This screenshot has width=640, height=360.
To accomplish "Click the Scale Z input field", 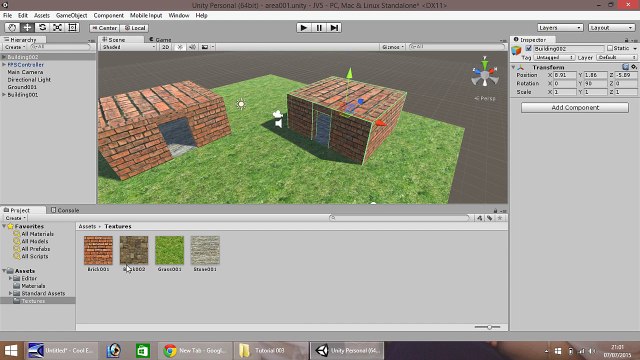I will (x=626, y=92).
